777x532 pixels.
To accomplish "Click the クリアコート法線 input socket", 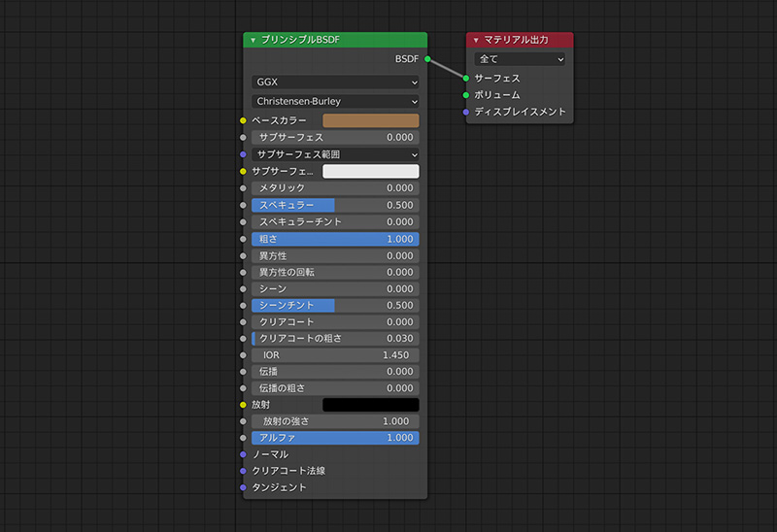I will point(243,471).
